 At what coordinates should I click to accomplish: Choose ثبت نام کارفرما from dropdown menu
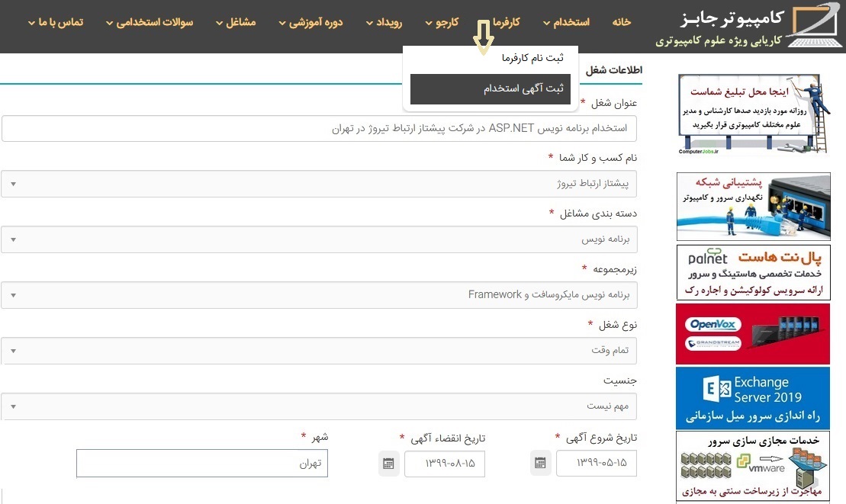(x=532, y=58)
